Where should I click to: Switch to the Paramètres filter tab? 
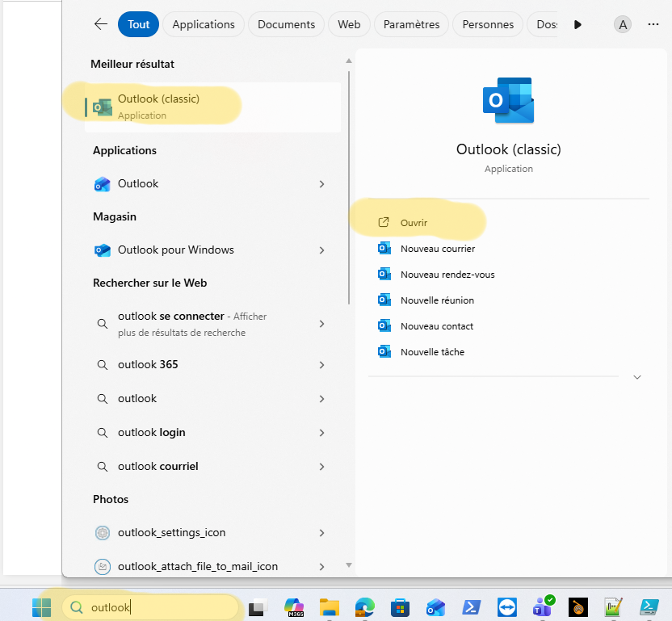pos(411,24)
